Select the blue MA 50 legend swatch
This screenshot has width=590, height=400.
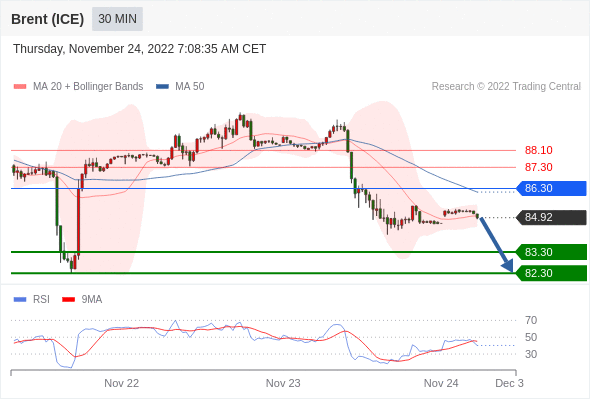[162, 87]
